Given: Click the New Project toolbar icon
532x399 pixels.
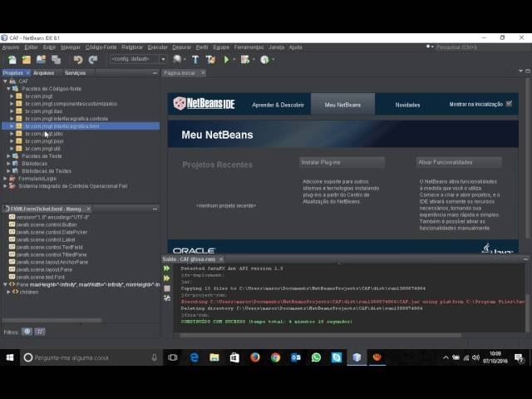Looking at the screenshot, I should point(27,60).
